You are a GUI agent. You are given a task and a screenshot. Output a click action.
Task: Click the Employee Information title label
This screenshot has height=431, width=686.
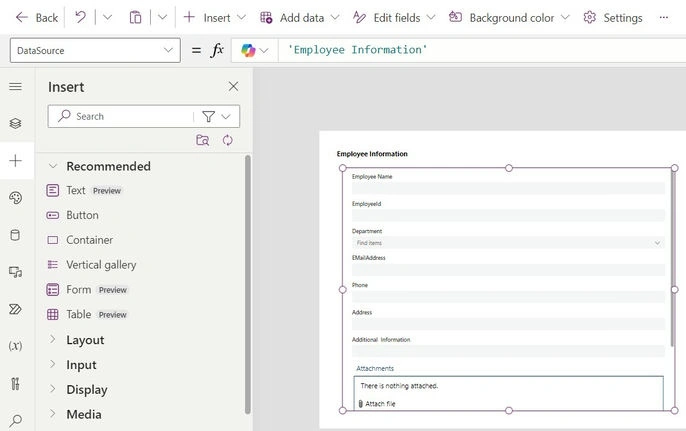pos(372,154)
